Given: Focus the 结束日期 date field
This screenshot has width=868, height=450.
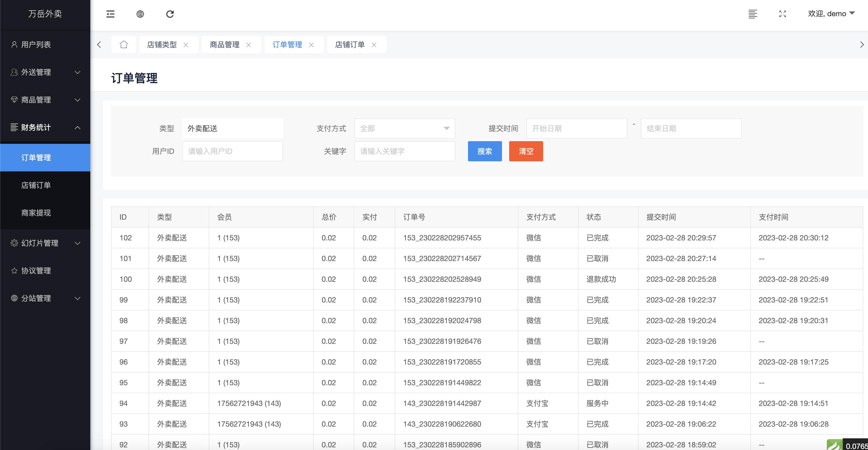Looking at the screenshot, I should 691,128.
